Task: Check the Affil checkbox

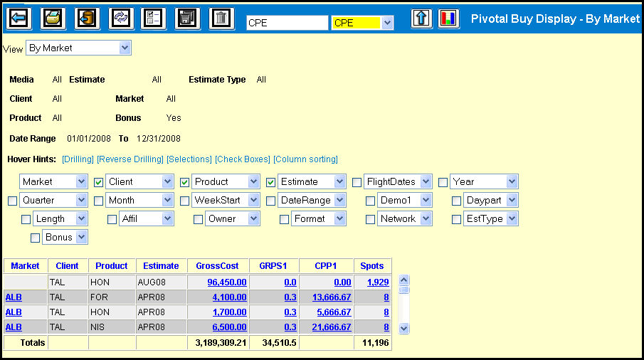Action: click(x=112, y=219)
